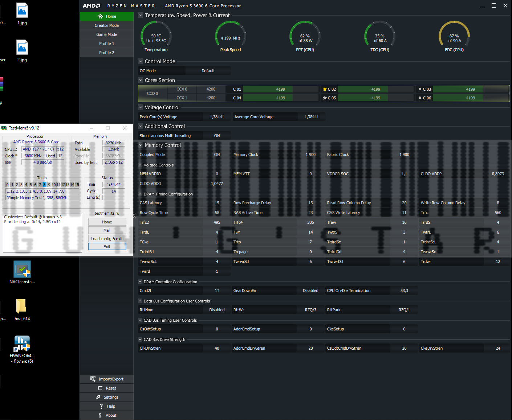The height and width of the screenshot is (420, 512).
Task: Click the TestMem5 log text area
Action: tap(42, 233)
